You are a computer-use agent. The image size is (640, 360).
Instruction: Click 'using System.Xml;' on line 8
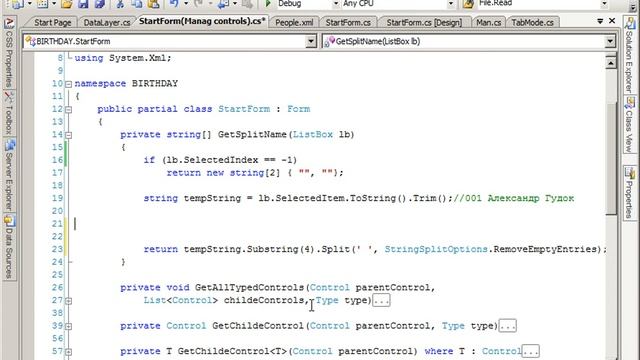[x=123, y=58]
